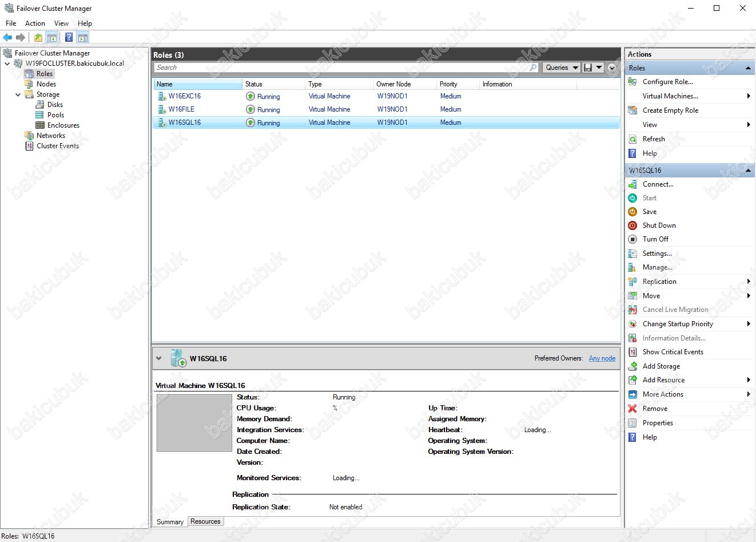
Task: Select Roles in the cluster tree
Action: click(45, 74)
